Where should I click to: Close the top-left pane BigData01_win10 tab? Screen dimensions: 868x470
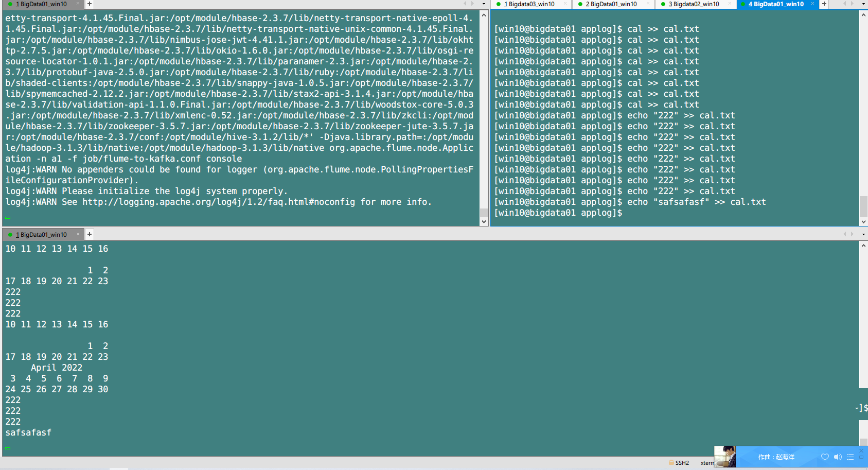[x=78, y=4]
